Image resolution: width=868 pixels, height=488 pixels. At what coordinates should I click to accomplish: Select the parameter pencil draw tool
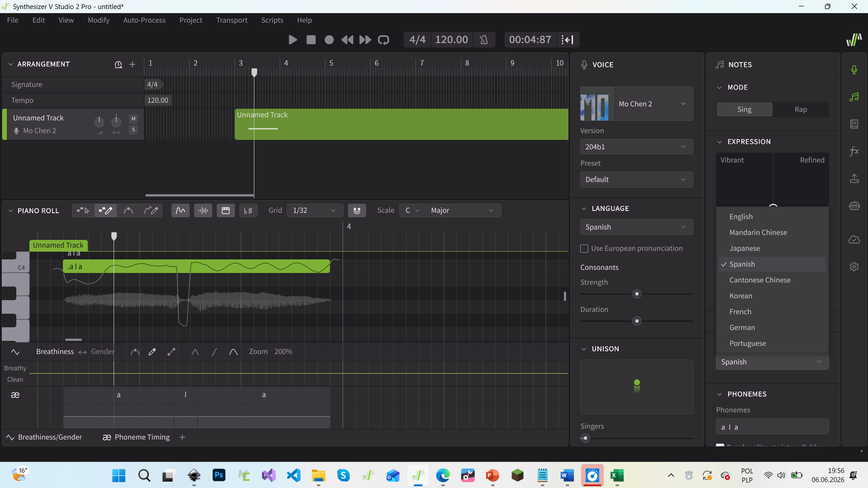point(153,352)
